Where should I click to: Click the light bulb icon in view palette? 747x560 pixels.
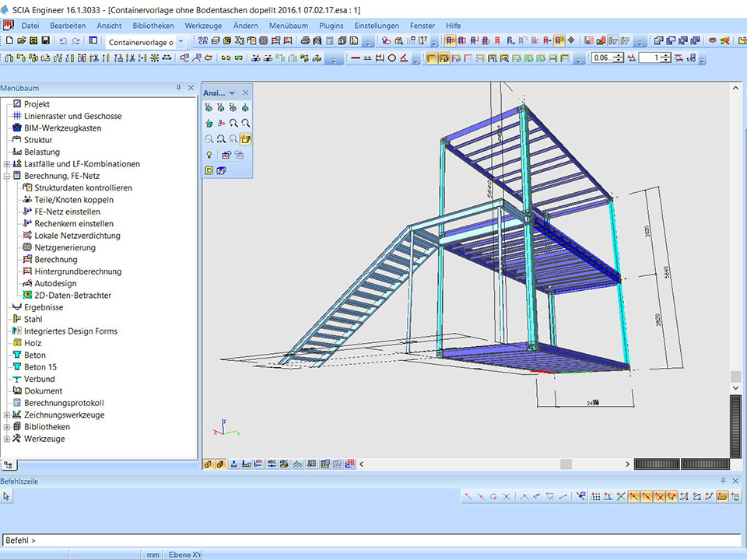click(209, 155)
